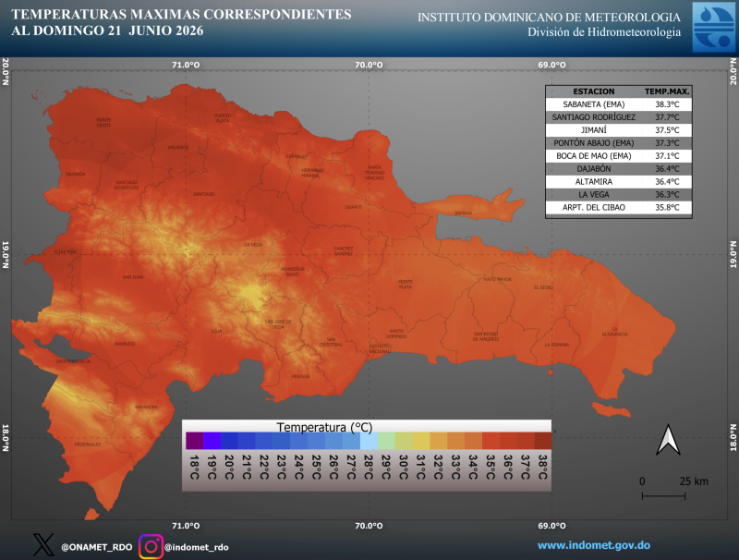Click the SANTO DOMINGO province label
The image size is (739, 560).
[396, 334]
